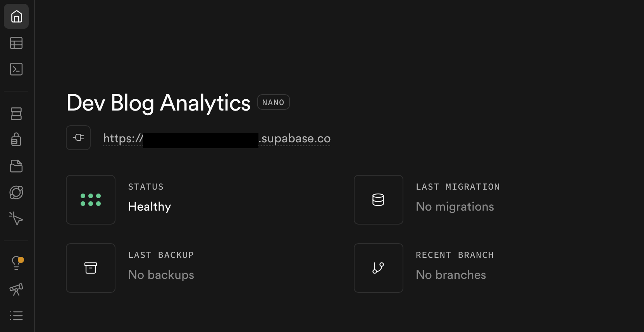Click the Connect plug button
This screenshot has width=644, height=332.
click(78, 138)
